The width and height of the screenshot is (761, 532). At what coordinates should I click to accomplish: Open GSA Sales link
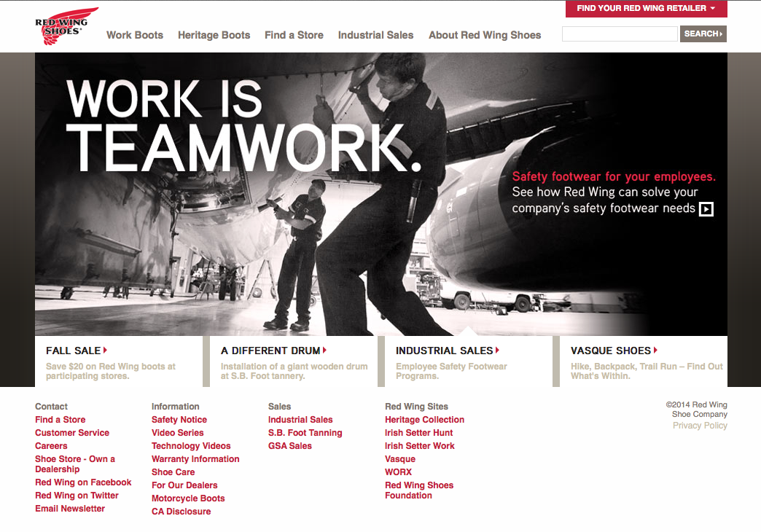tap(290, 446)
